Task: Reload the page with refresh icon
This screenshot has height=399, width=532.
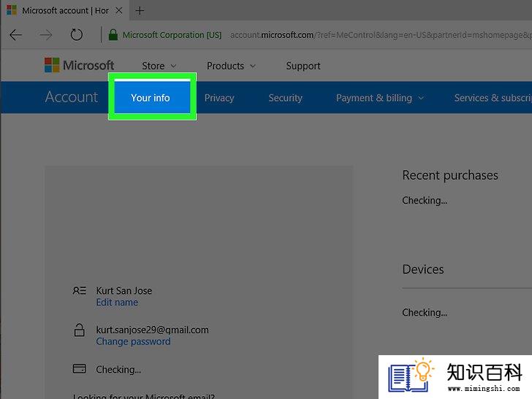Action: pyautogui.click(x=76, y=34)
